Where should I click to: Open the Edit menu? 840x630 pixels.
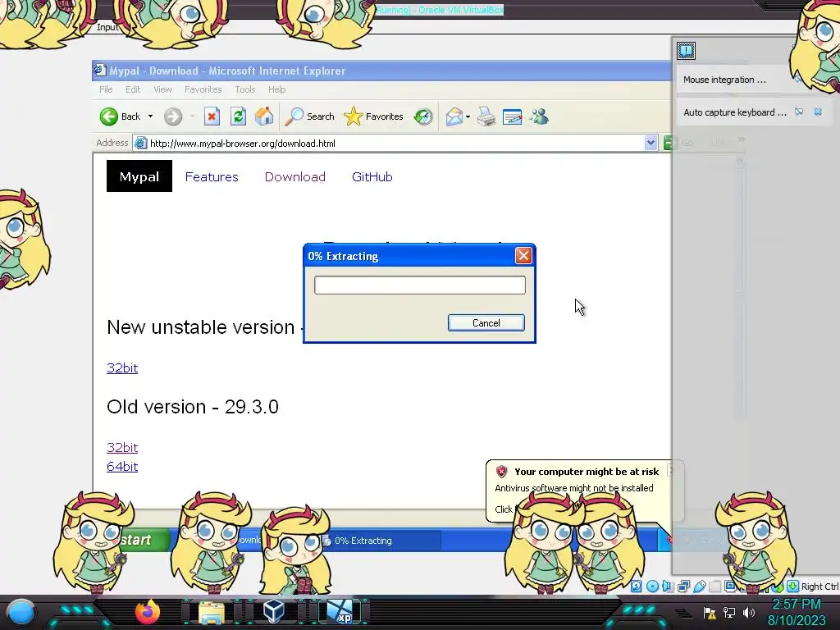(x=133, y=89)
